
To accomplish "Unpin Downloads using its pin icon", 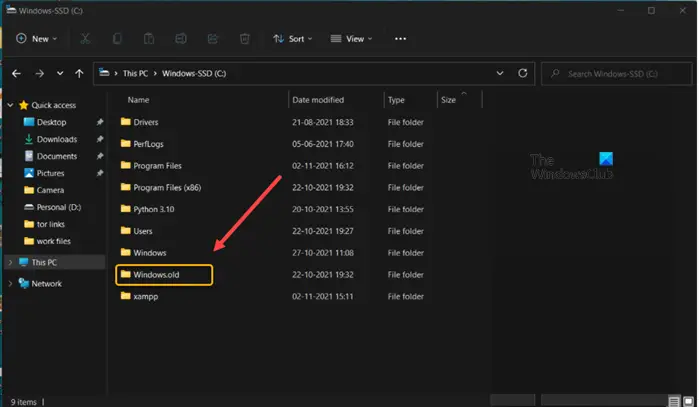I will [100, 139].
